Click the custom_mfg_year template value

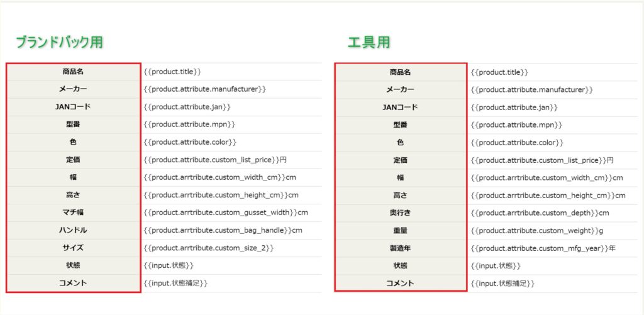(543, 248)
